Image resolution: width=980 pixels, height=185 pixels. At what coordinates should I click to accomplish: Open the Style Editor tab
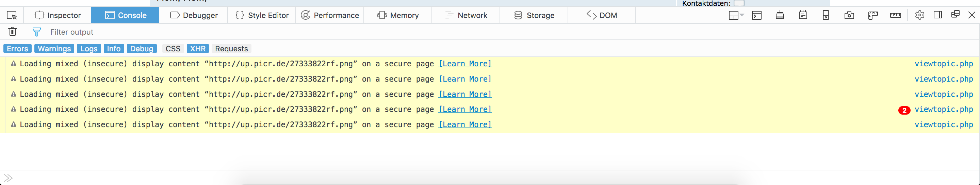[x=262, y=15]
